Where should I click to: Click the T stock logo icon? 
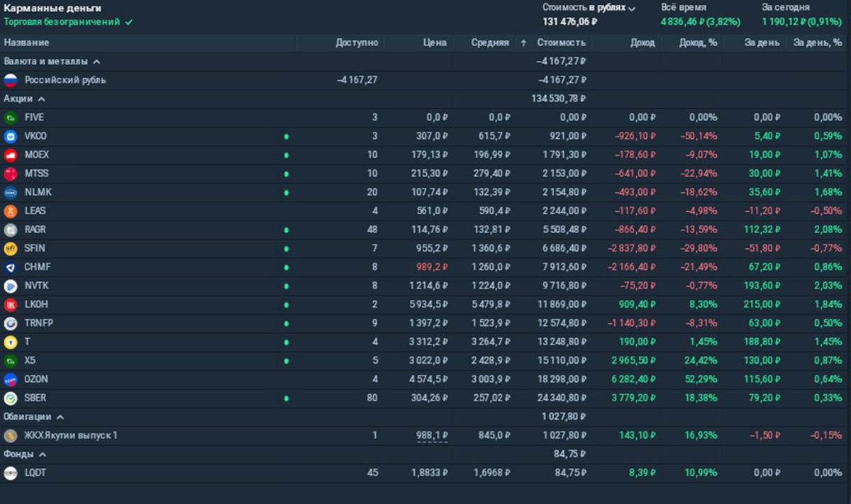[x=11, y=342]
